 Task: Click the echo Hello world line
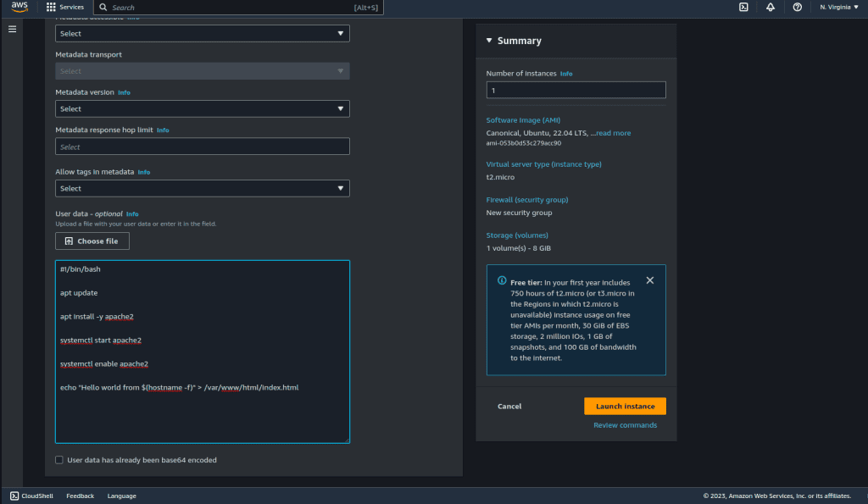tap(180, 387)
